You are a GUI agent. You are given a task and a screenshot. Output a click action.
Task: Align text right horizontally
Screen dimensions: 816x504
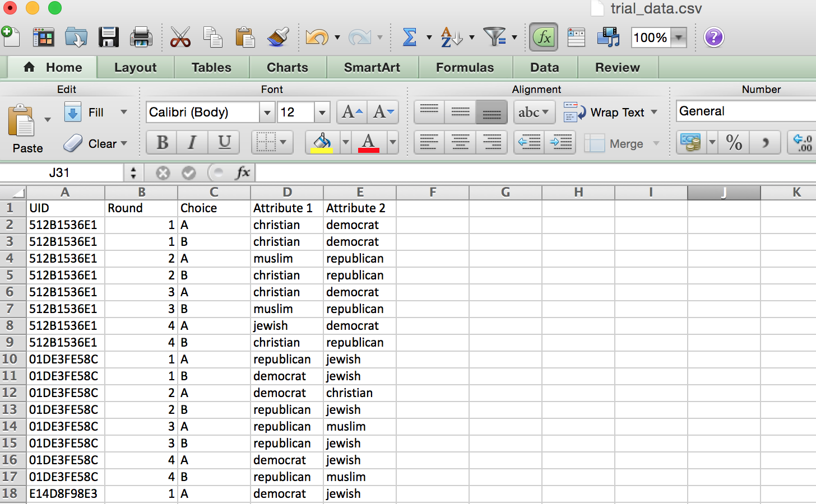492,142
